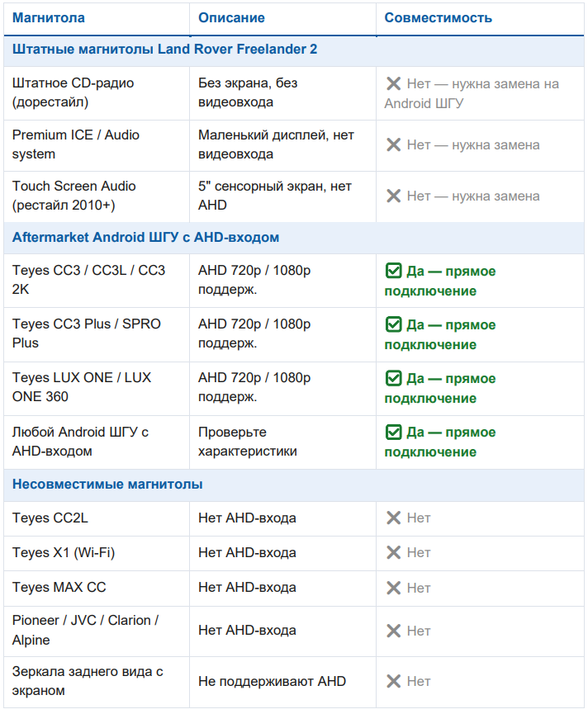This screenshot has height=714, width=588.
Task: Click the cell Штатное CD-радио (дорестайл)
Action: coord(97,92)
